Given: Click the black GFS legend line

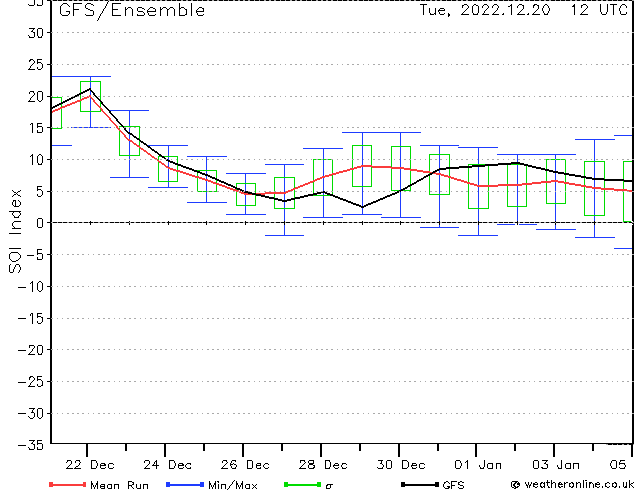Looking at the screenshot, I should pos(420,484).
